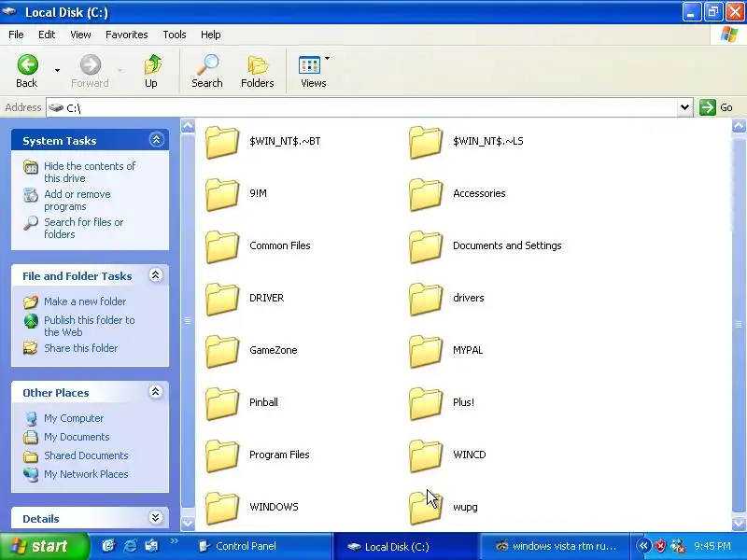
Task: Launch Internet Explorer from Quick Launch
Action: [x=130, y=546]
